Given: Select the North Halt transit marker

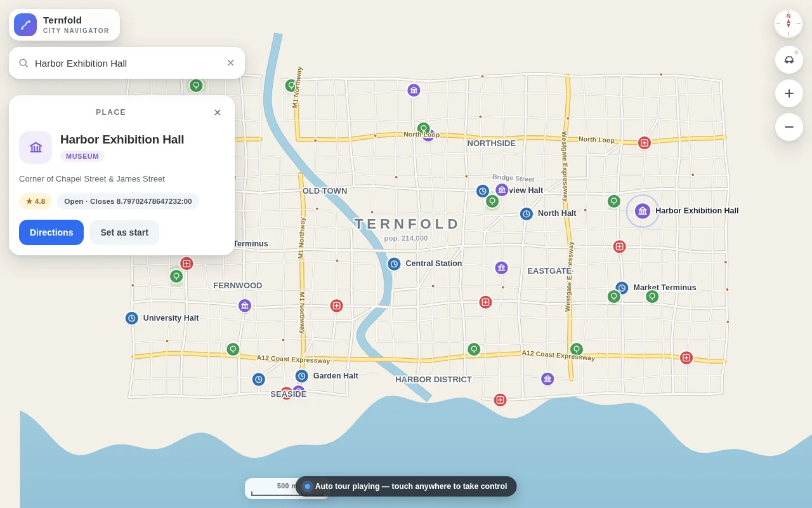Looking at the screenshot, I should click(527, 214).
